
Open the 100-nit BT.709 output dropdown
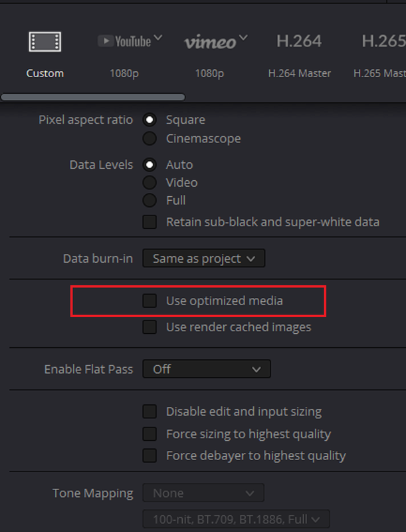(236, 519)
